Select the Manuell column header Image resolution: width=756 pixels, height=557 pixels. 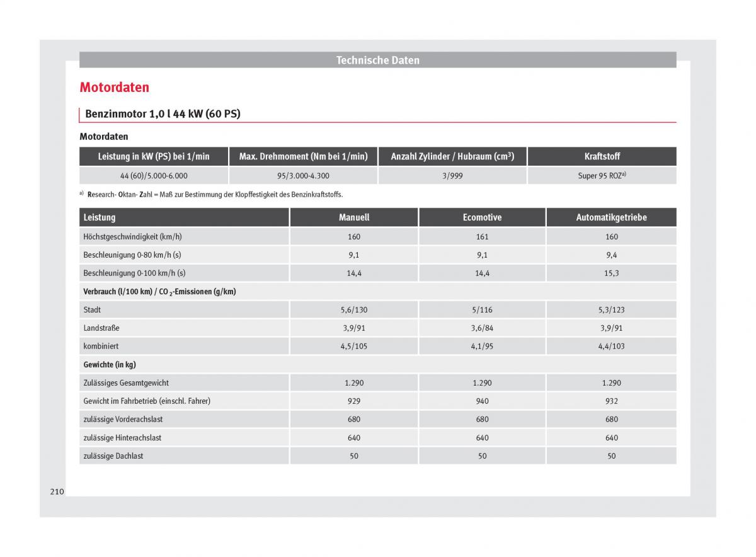[x=353, y=217]
